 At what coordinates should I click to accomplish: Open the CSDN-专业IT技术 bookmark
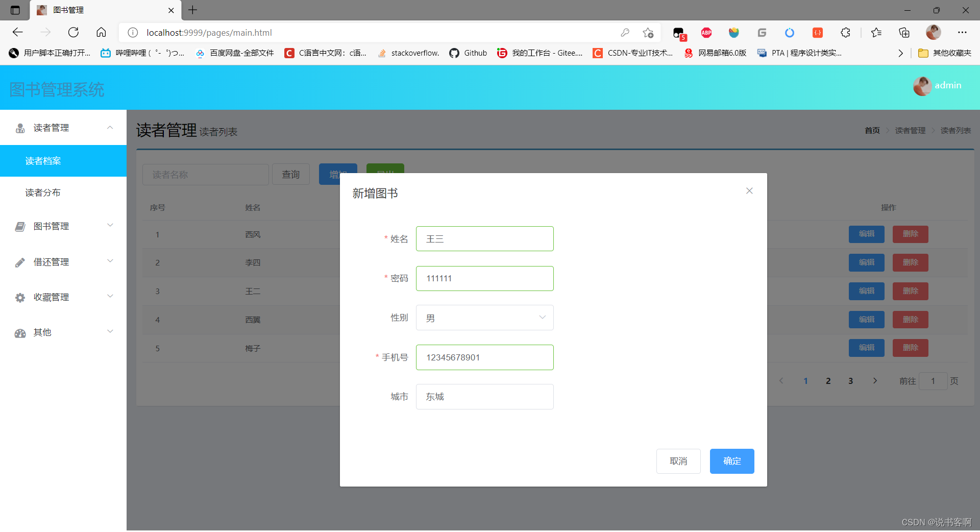point(632,53)
